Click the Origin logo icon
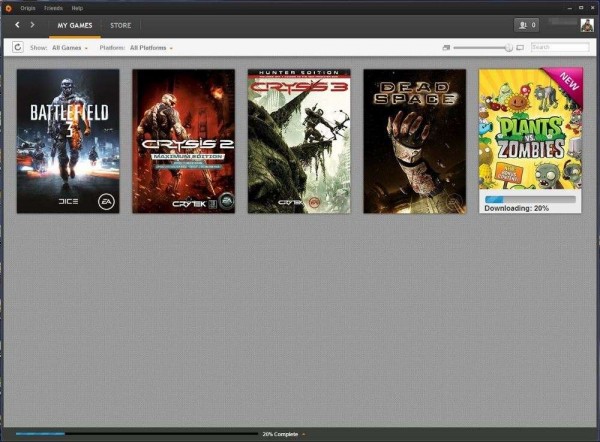The width and height of the screenshot is (600, 442). 8,8
